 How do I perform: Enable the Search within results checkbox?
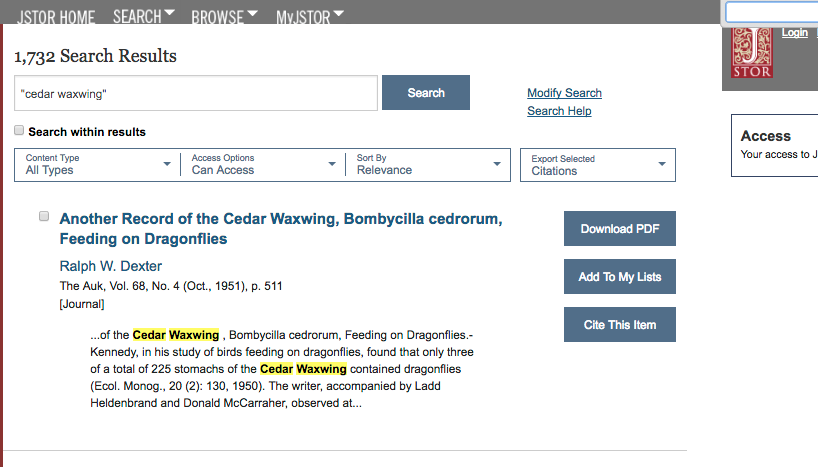tap(19, 130)
